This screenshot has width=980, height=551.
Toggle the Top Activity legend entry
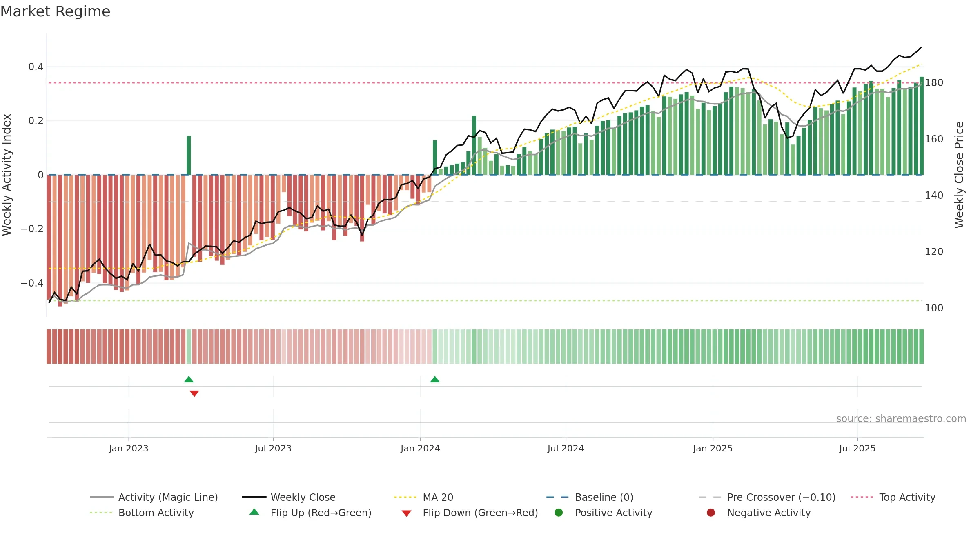coord(893,497)
